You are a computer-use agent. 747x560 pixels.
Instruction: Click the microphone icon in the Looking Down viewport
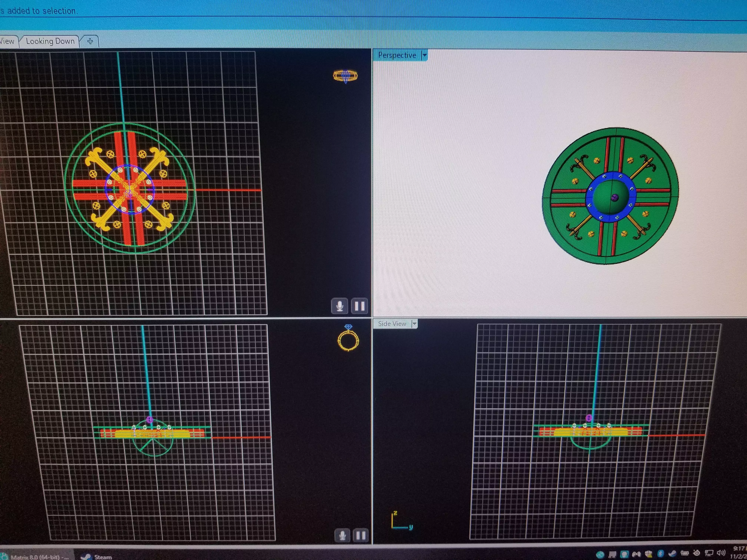point(339,306)
